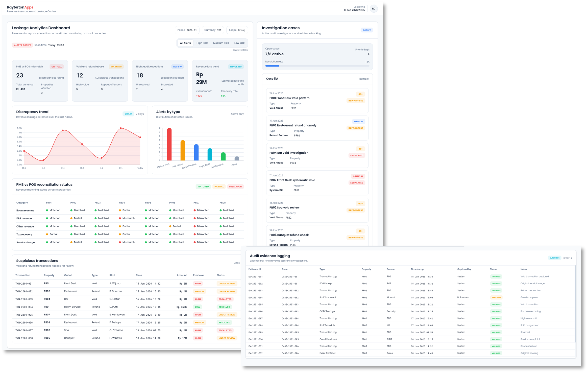
Task: Click the red PMS vs POS bar
Action: tap(169, 144)
